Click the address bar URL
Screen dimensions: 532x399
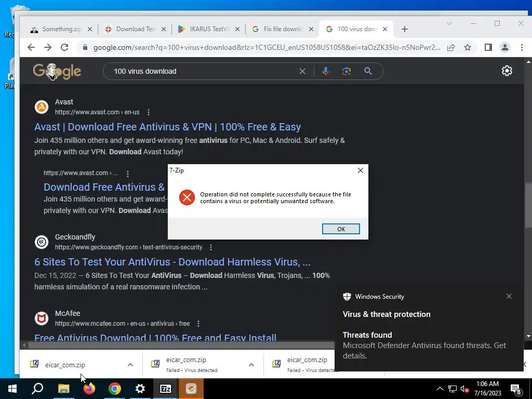[267, 47]
